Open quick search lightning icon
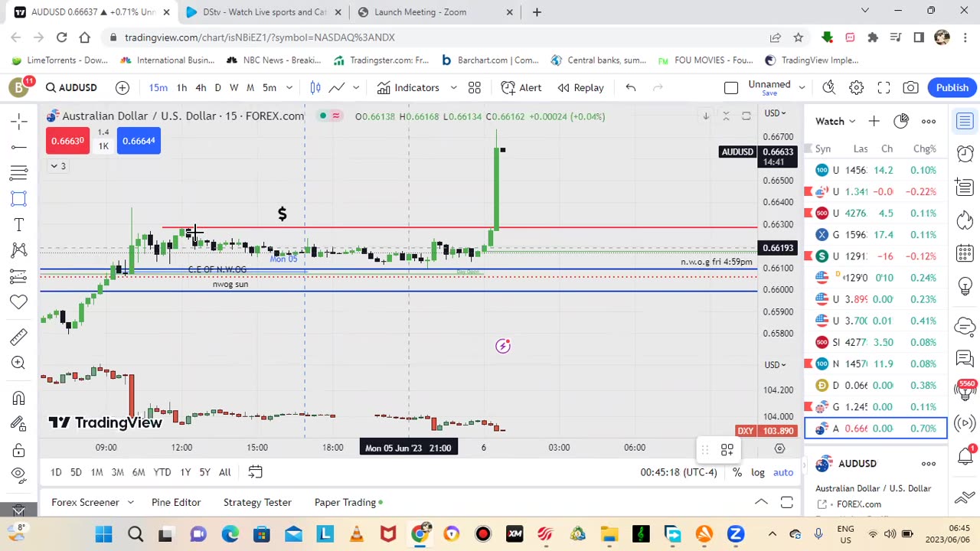Viewport: 980px width, 551px height. [x=829, y=87]
